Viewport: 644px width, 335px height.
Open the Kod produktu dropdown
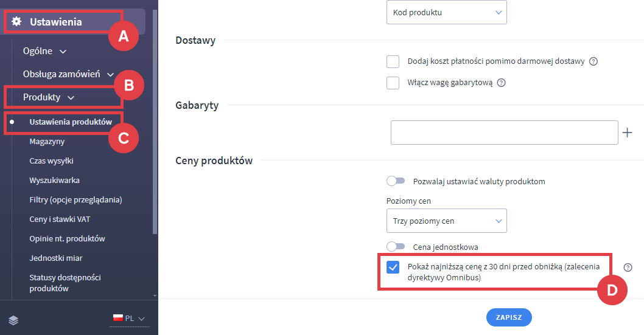point(446,12)
